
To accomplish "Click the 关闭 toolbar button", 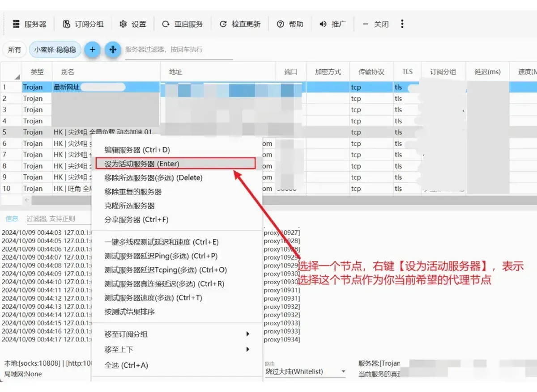I will coord(375,24).
